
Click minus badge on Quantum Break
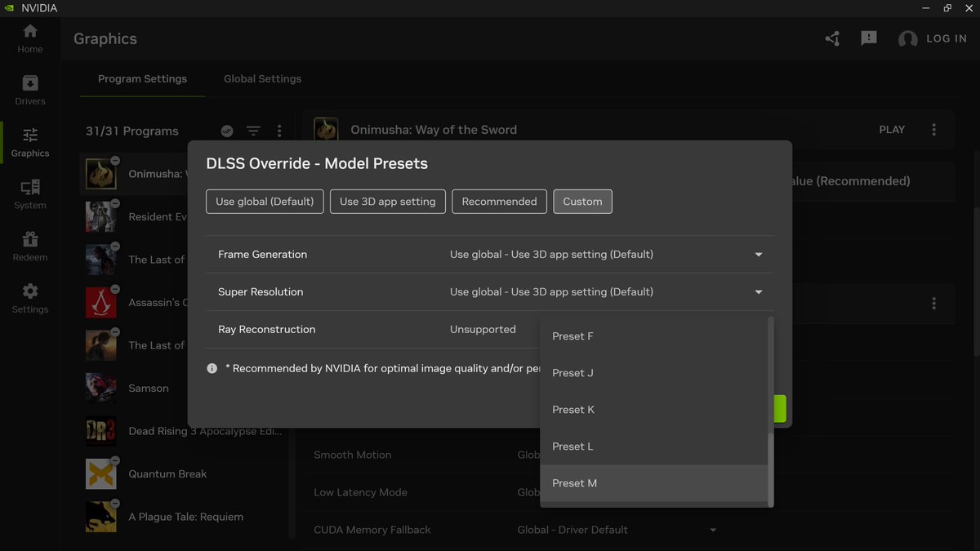tap(115, 460)
